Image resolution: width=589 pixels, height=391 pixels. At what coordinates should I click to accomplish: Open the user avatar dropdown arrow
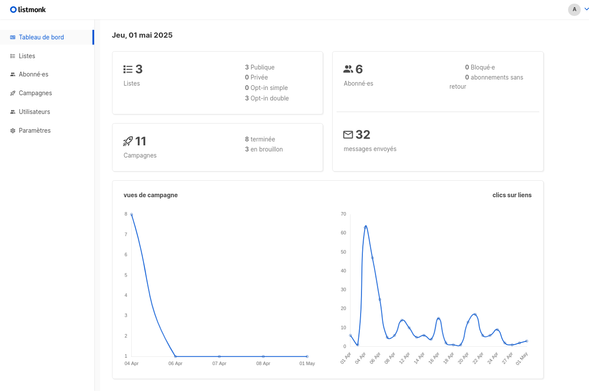click(x=586, y=9)
